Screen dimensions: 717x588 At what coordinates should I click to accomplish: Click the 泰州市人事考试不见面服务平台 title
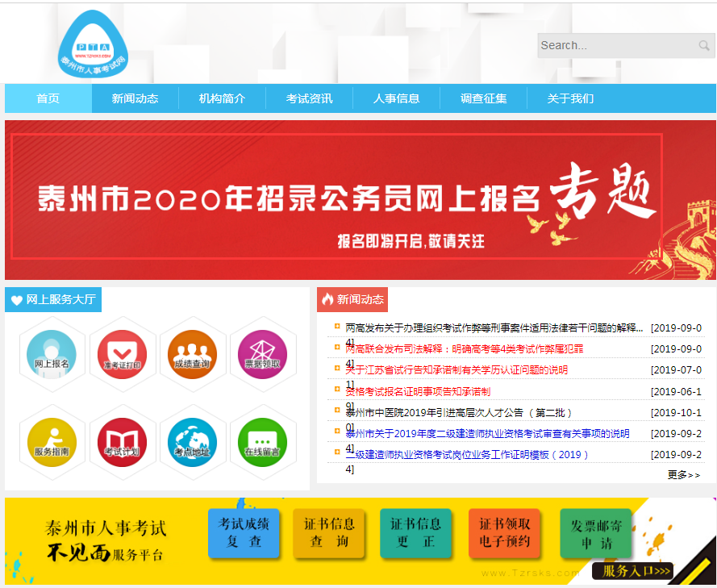point(105,540)
